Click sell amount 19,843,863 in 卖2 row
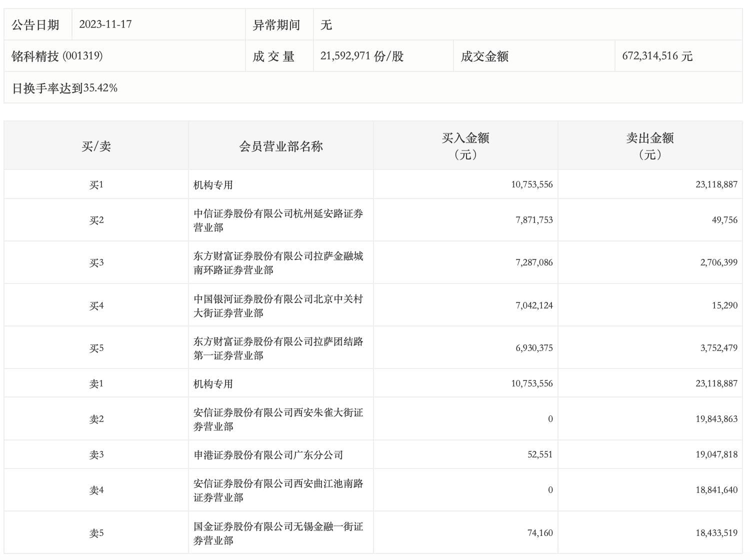Image resolution: width=750 pixels, height=560 pixels. pyautogui.click(x=716, y=419)
